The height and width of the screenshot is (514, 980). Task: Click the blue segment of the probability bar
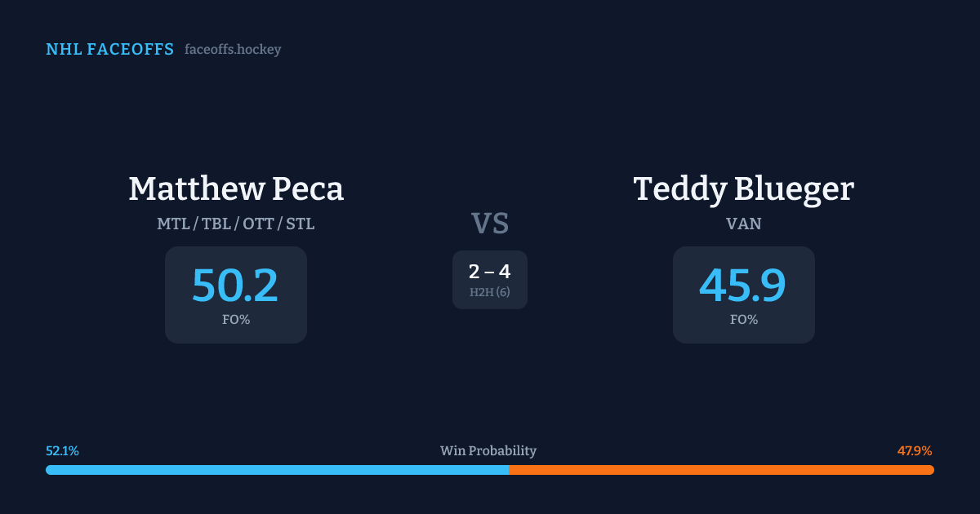(x=278, y=470)
